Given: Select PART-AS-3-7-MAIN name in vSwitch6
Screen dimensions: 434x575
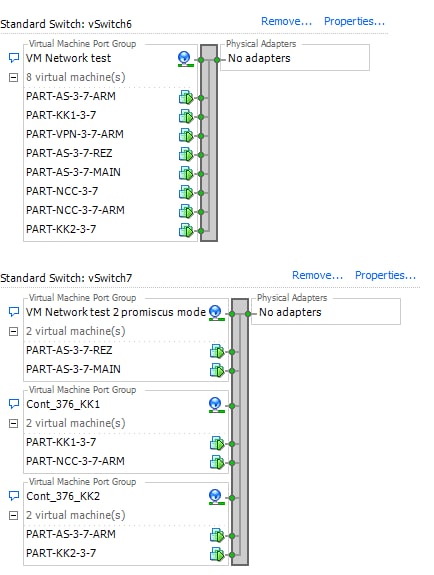Looking at the screenshot, I should [x=73, y=172].
